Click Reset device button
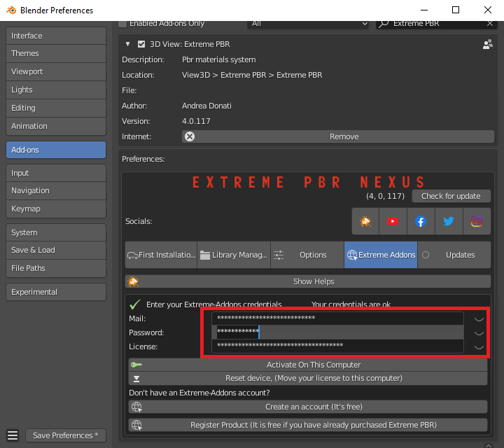Image resolution: width=504 pixels, height=448 pixels. [308, 378]
